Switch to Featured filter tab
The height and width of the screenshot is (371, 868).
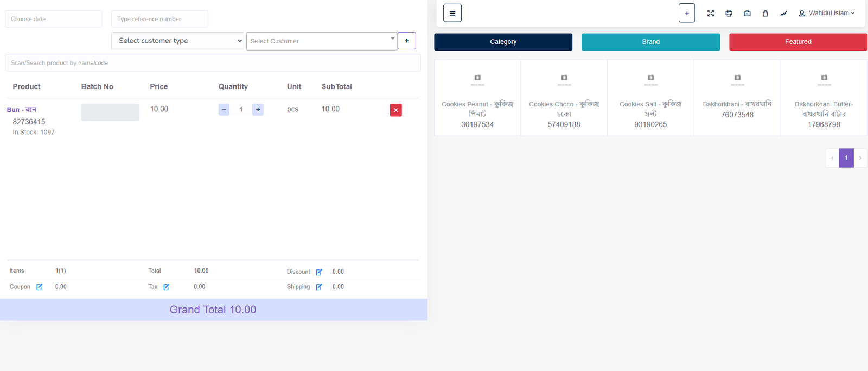point(798,42)
